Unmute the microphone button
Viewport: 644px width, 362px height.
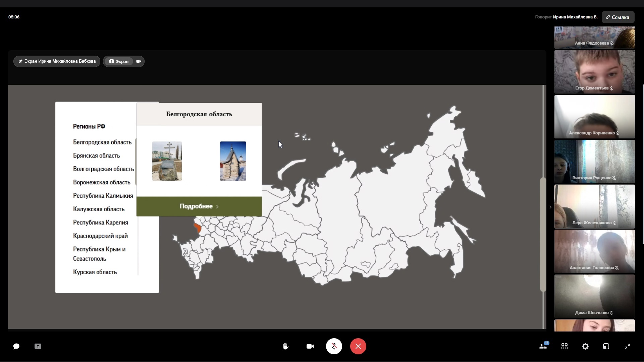click(334, 346)
